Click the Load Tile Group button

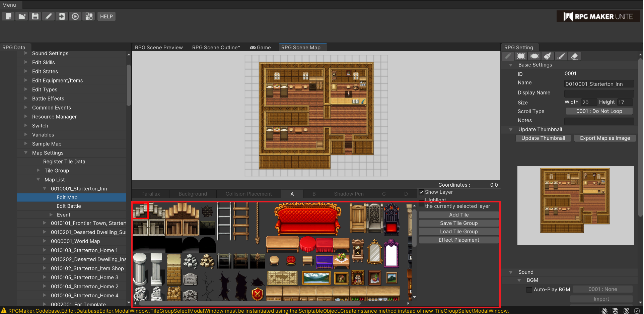pos(459,232)
